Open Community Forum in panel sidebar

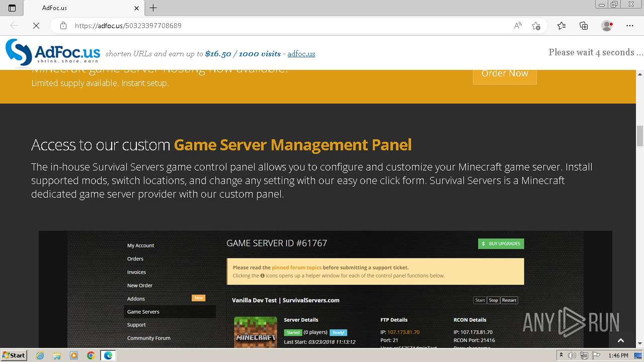(148, 338)
